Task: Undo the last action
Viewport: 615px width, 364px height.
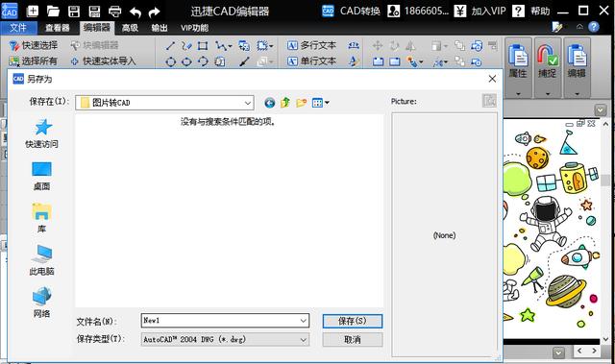Action: click(x=135, y=12)
